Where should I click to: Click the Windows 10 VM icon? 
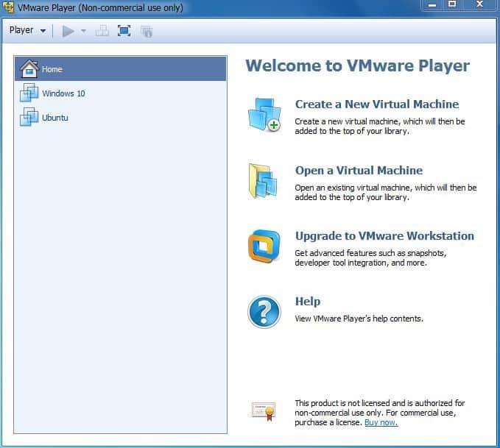[x=29, y=93]
